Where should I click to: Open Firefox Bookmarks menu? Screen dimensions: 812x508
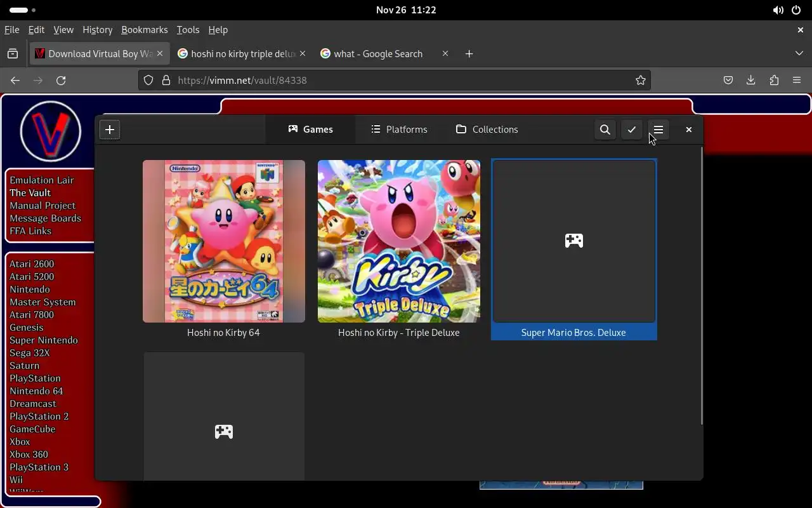[145, 30]
